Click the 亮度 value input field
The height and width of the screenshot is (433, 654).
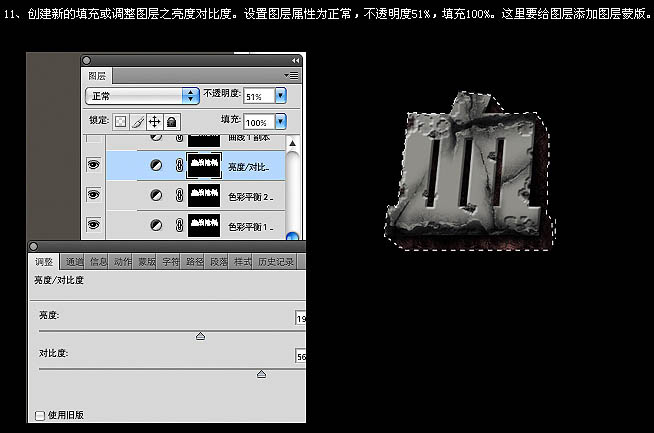tap(300, 318)
